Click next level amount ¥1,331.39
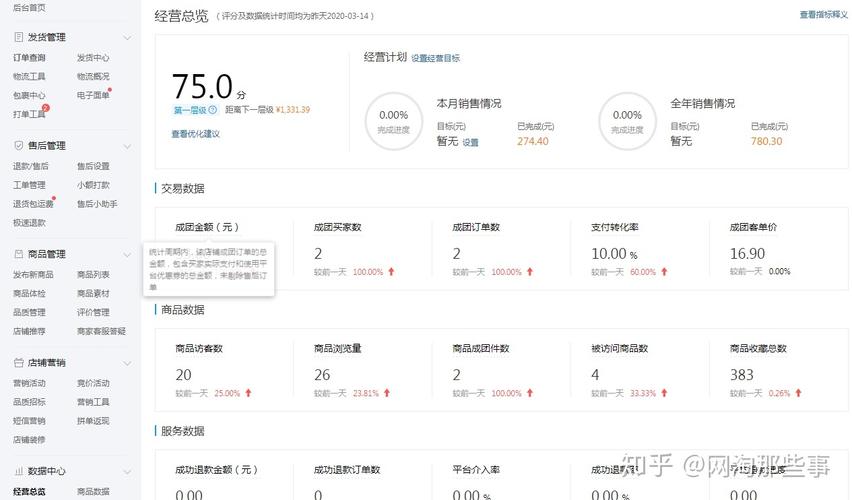 click(293, 110)
